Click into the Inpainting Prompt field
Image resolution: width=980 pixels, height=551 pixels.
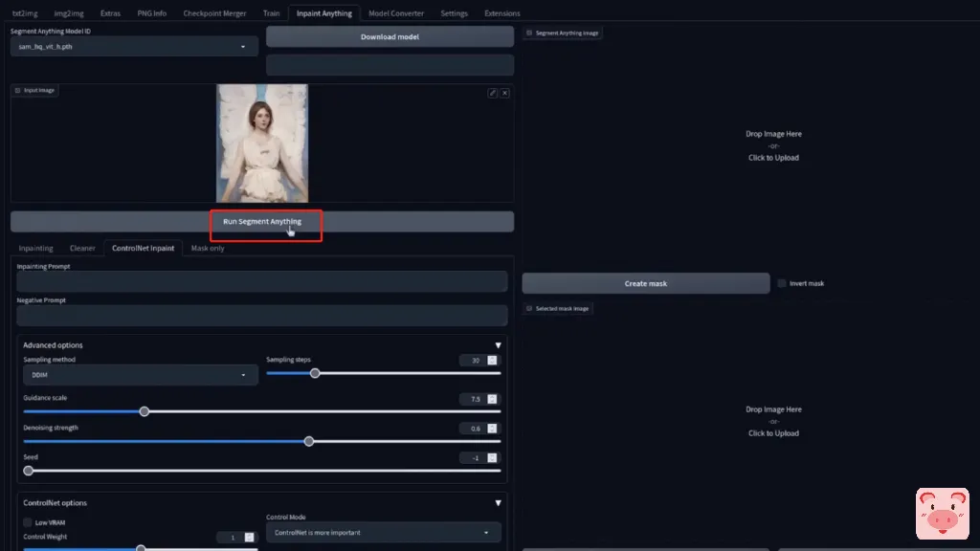point(261,281)
